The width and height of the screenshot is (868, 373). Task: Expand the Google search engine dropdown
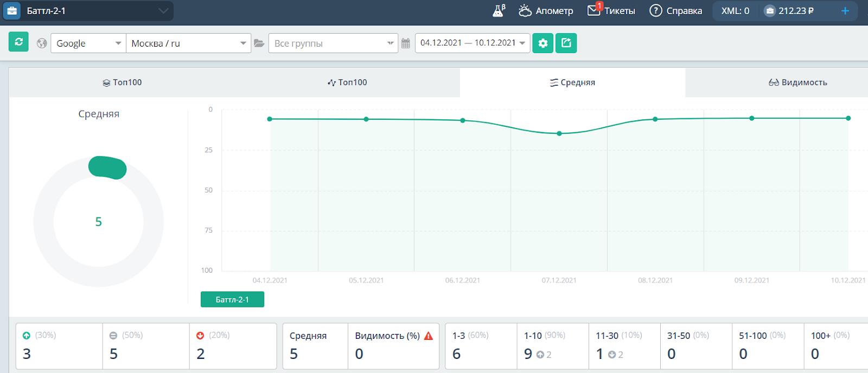[x=88, y=43]
